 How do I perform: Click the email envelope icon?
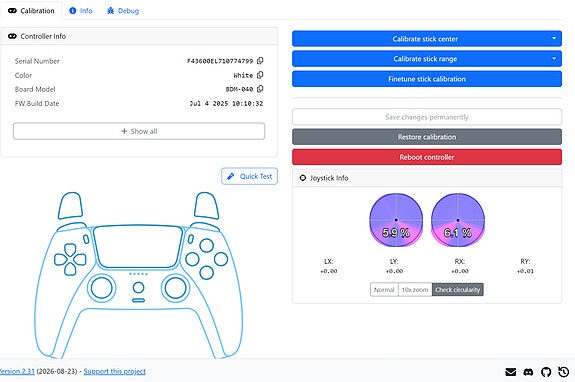(510, 372)
